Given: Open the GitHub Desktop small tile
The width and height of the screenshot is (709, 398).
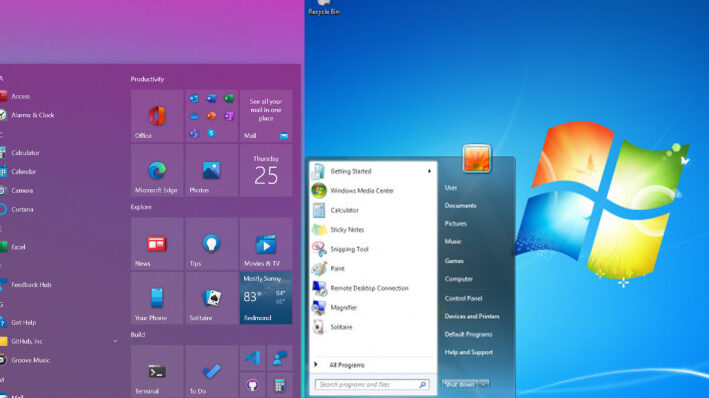Looking at the screenshot, I should (252, 385).
